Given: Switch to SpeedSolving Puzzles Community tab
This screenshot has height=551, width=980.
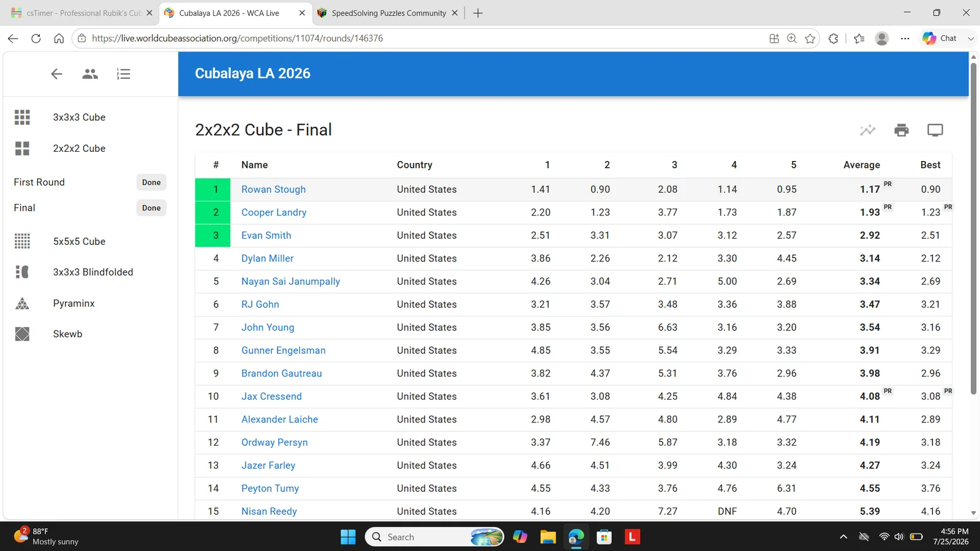Looking at the screenshot, I should (388, 13).
